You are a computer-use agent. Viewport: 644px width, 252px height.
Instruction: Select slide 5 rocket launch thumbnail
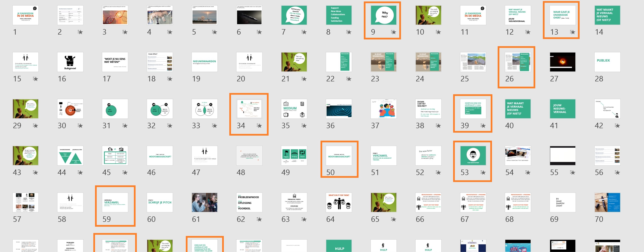[x=205, y=15]
